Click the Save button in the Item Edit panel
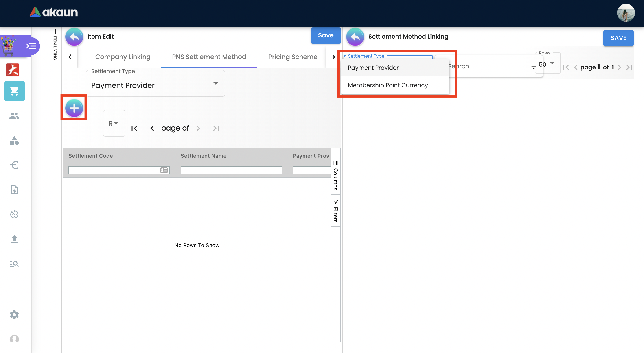The height and width of the screenshot is (353, 644). coord(326,35)
